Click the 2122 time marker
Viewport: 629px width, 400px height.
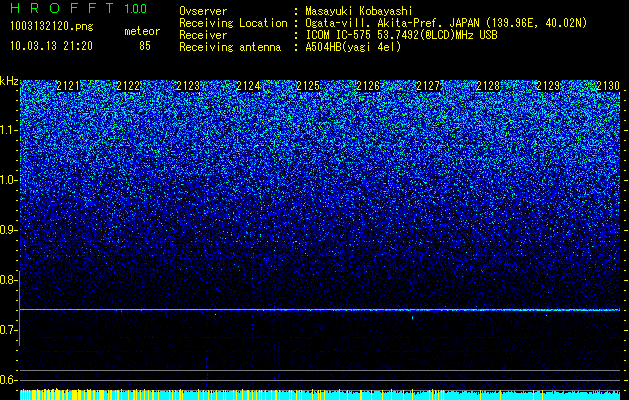[x=128, y=86]
